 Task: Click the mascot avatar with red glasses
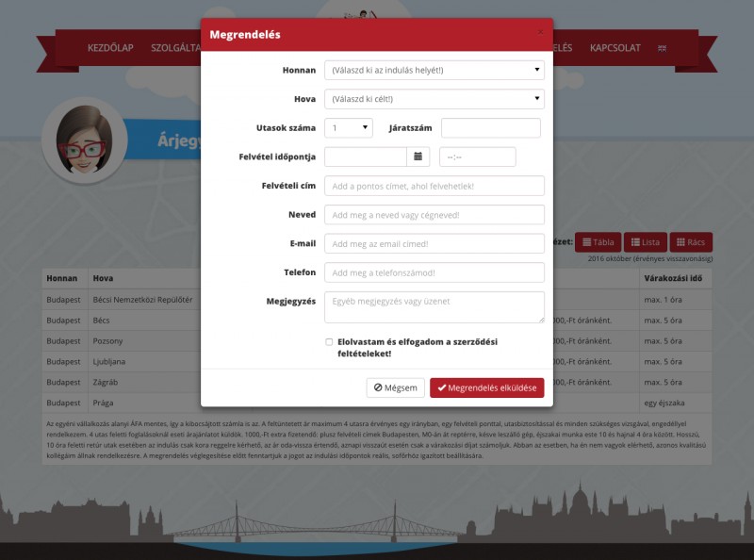85,142
